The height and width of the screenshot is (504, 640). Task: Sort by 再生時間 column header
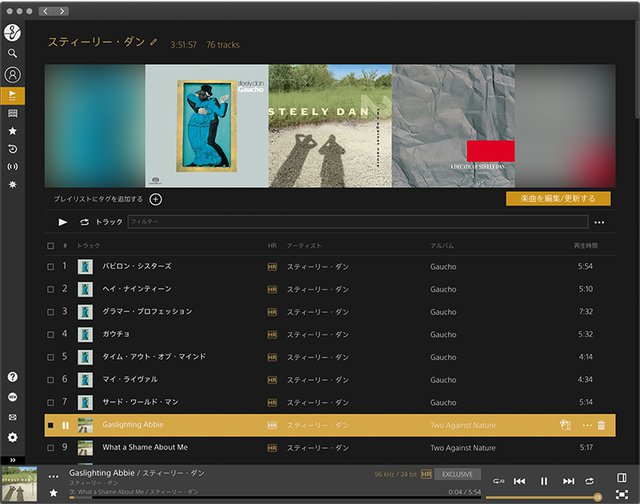coord(585,245)
